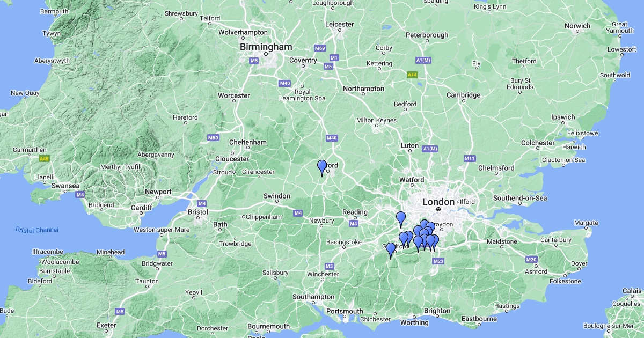The image size is (644, 338).
Task: Click the lone marker southwest of Watford
Action: coord(401,219)
